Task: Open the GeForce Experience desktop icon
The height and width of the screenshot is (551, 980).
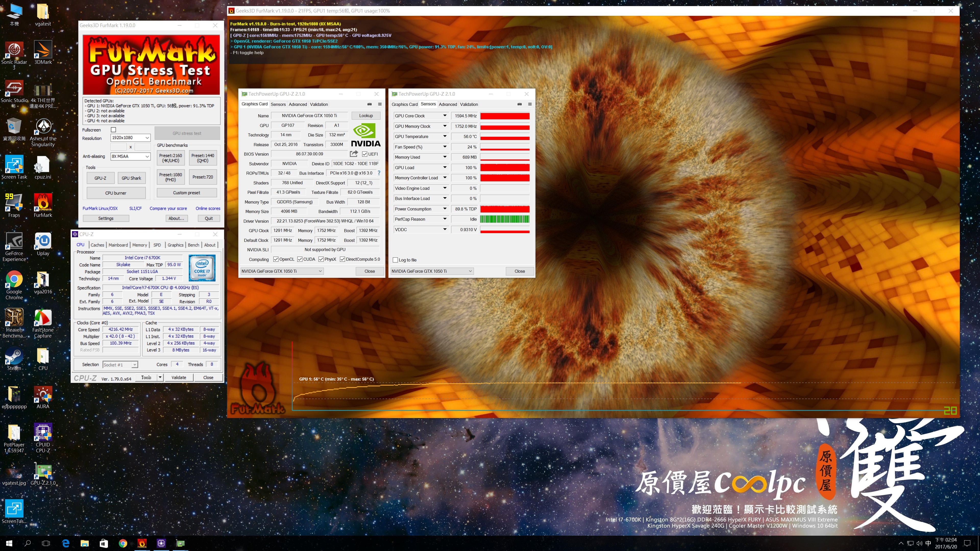Action: click(14, 247)
